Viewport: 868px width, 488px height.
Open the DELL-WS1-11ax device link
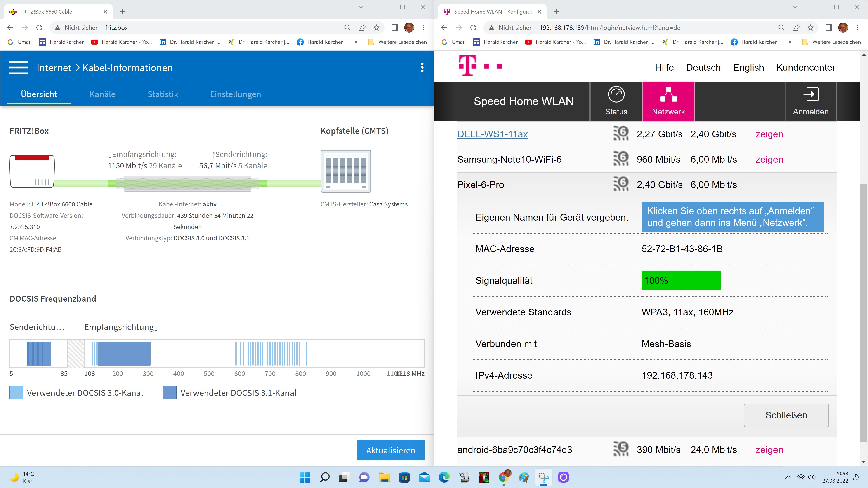(492, 134)
